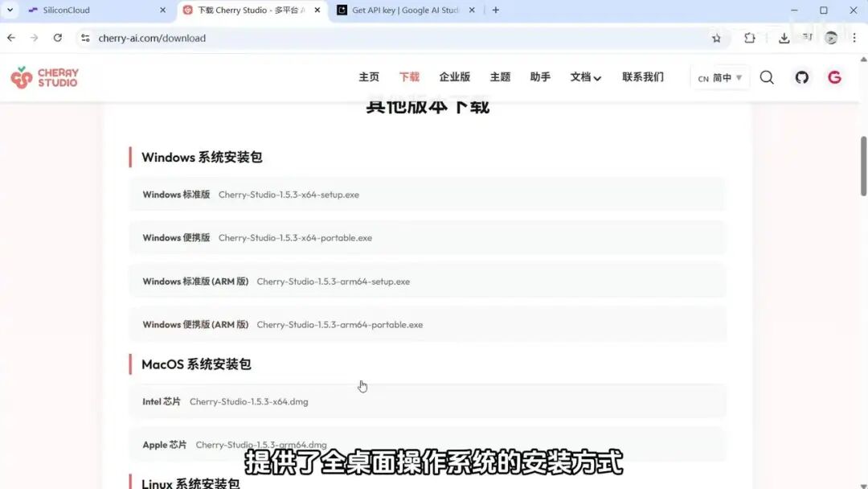Open the site search icon

[767, 77]
